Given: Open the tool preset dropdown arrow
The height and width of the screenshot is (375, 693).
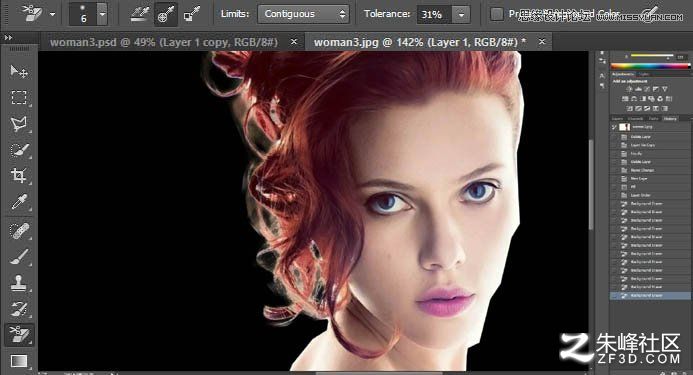Looking at the screenshot, I should pyautogui.click(x=53, y=14).
